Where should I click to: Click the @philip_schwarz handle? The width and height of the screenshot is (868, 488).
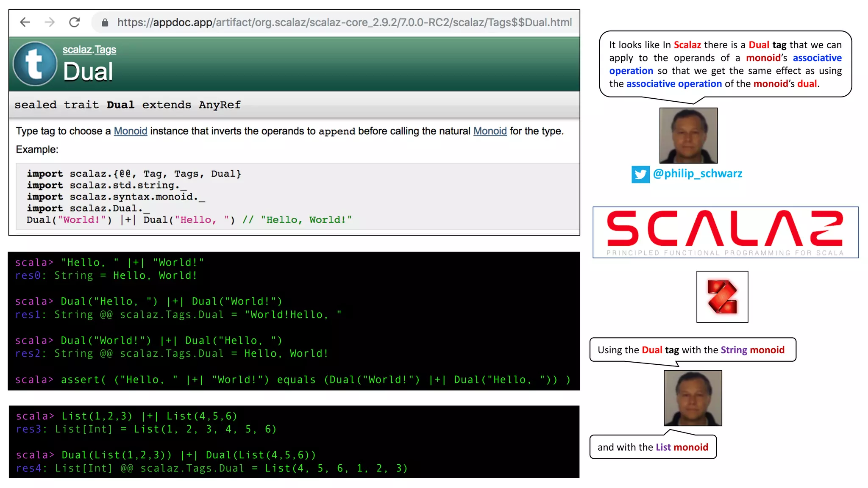(x=698, y=173)
